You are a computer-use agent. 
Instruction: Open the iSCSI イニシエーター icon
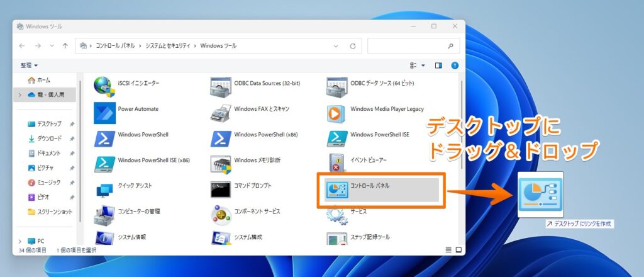point(104,87)
